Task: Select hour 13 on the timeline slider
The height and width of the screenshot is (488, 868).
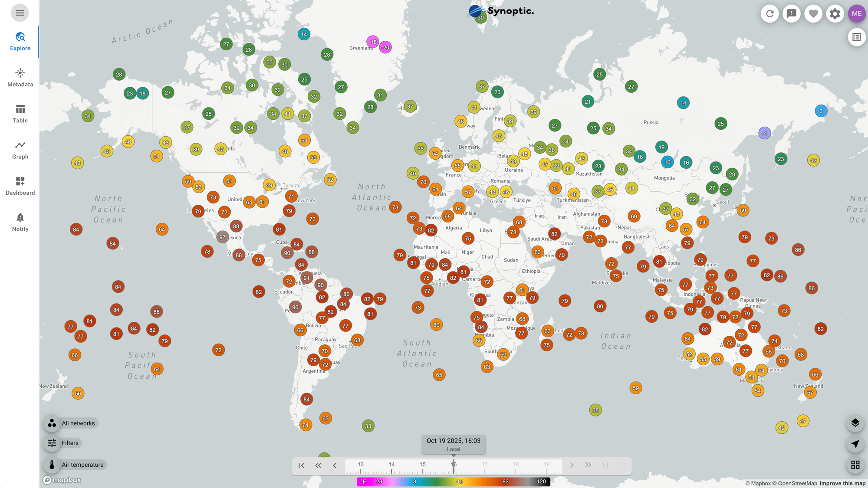Action: coord(360,464)
